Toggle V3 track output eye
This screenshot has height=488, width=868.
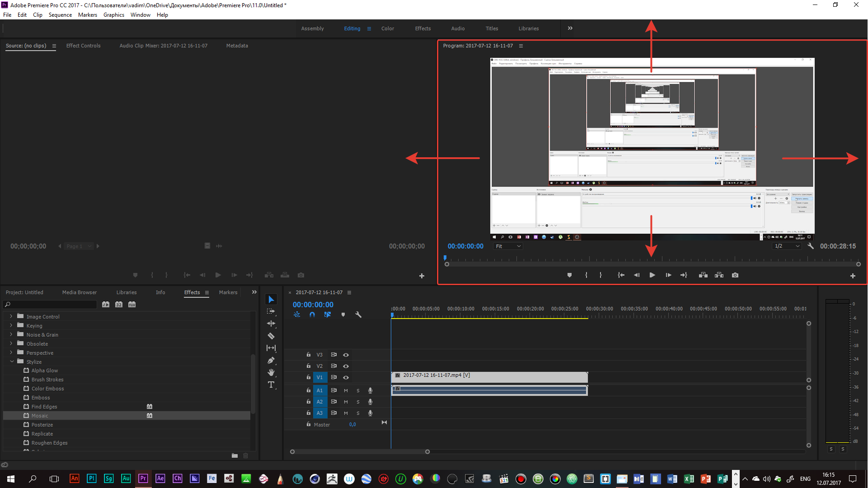[x=346, y=355]
